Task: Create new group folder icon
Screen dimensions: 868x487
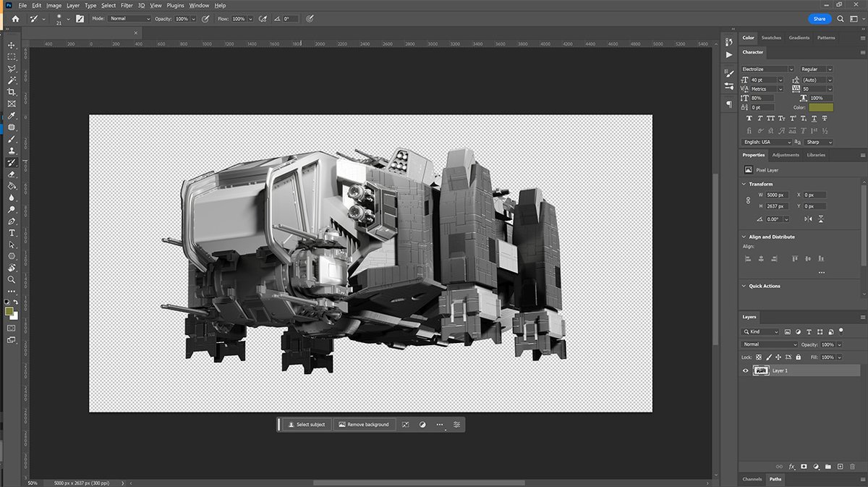Action: pos(828,467)
